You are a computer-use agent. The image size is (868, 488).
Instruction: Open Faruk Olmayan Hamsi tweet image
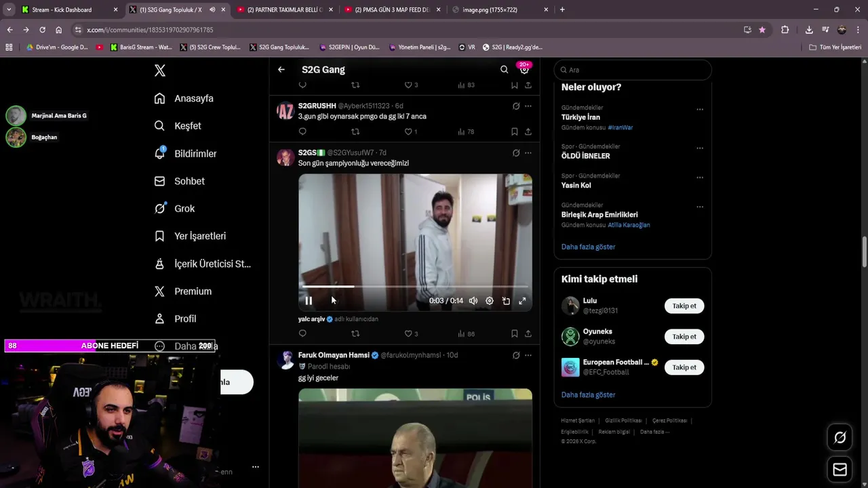pos(415,438)
